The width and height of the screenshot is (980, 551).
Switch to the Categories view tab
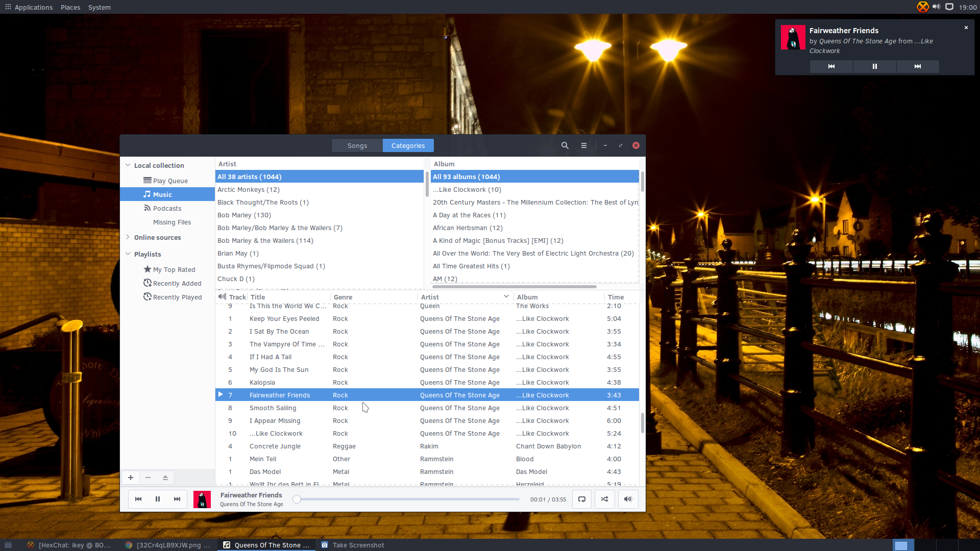click(408, 145)
